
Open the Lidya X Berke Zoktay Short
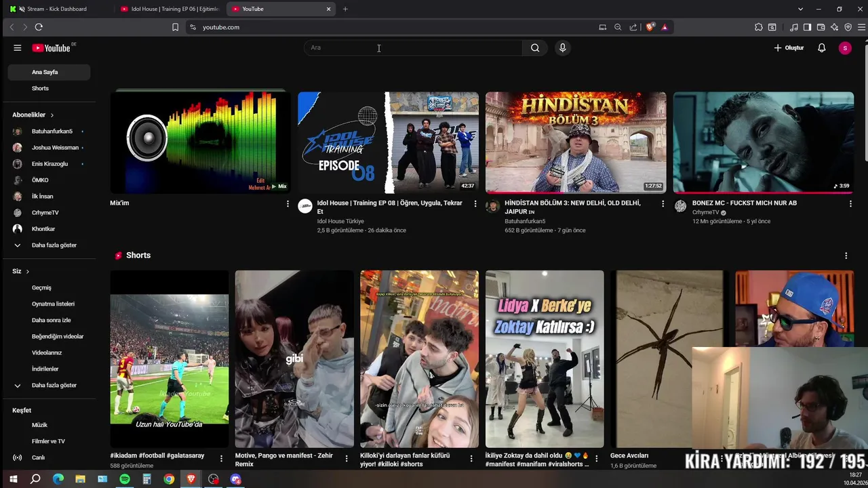pos(545,359)
